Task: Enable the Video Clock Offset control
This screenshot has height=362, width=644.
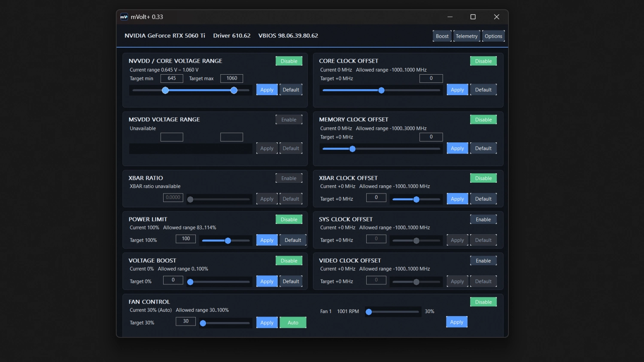Action: pyautogui.click(x=483, y=260)
